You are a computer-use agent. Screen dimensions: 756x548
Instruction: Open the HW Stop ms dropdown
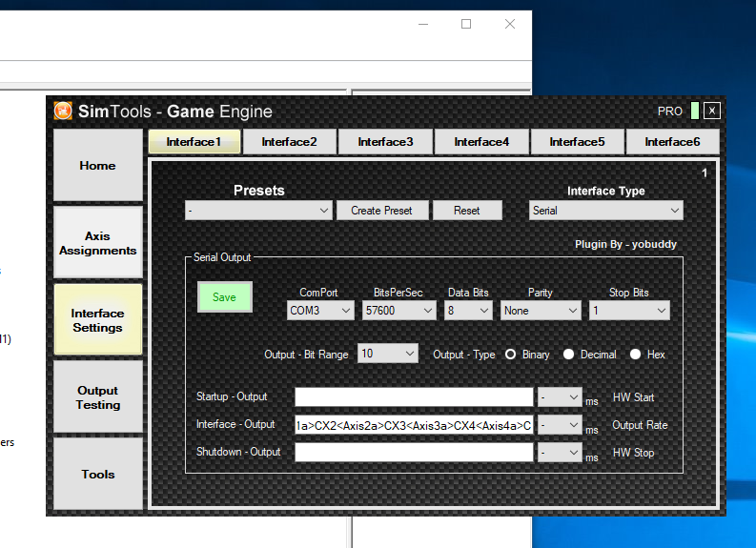coord(560,453)
